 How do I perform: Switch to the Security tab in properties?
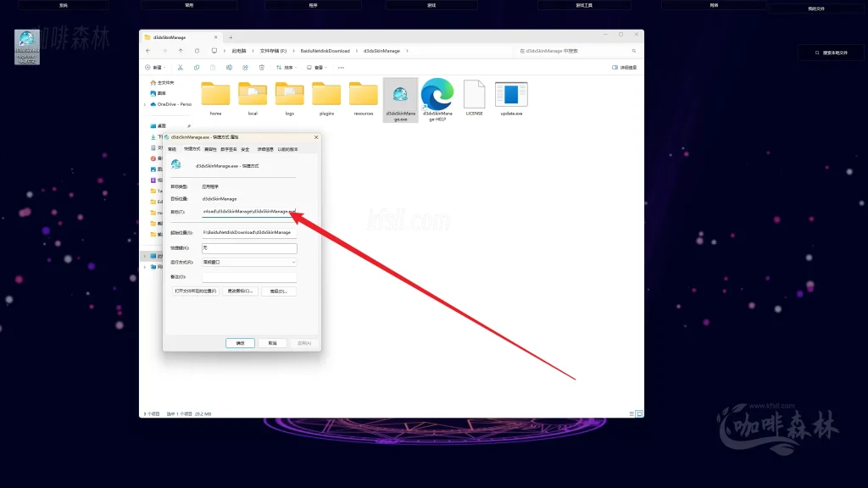(245, 149)
